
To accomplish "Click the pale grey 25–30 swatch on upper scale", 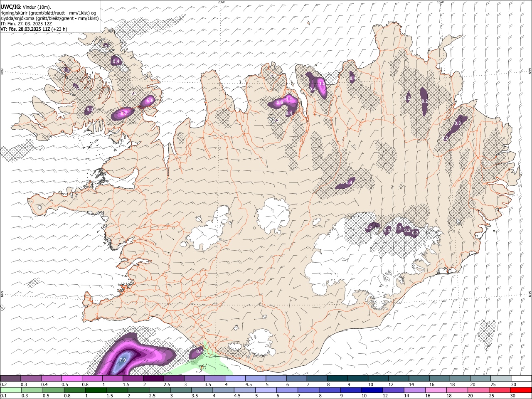I will coord(500,378).
